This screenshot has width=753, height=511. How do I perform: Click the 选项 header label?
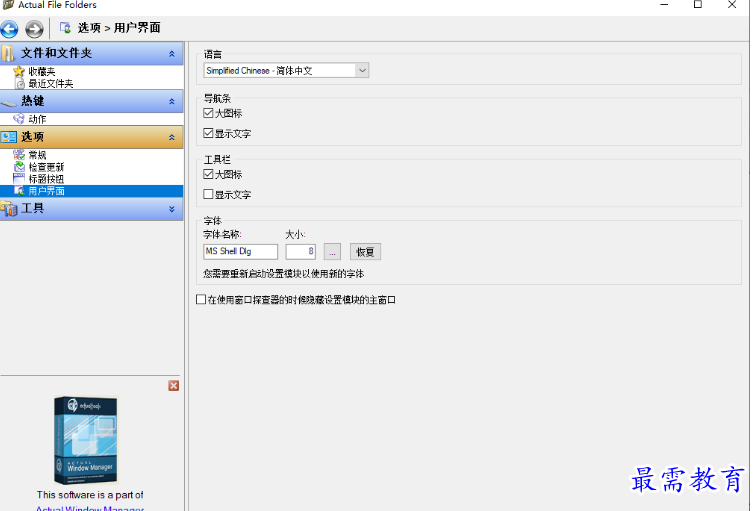(33, 137)
